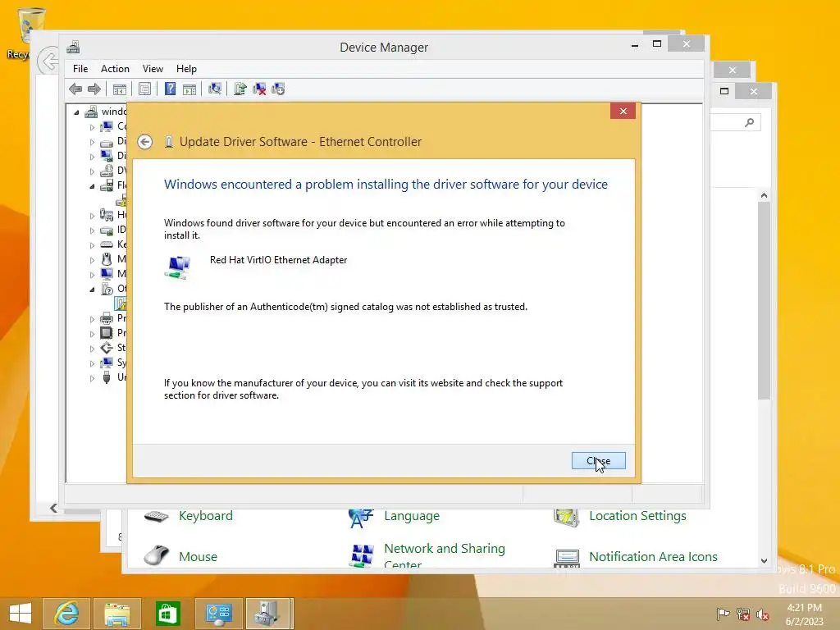This screenshot has width=840, height=630.
Task: Open Language link in Control Panel
Action: pyautogui.click(x=412, y=516)
